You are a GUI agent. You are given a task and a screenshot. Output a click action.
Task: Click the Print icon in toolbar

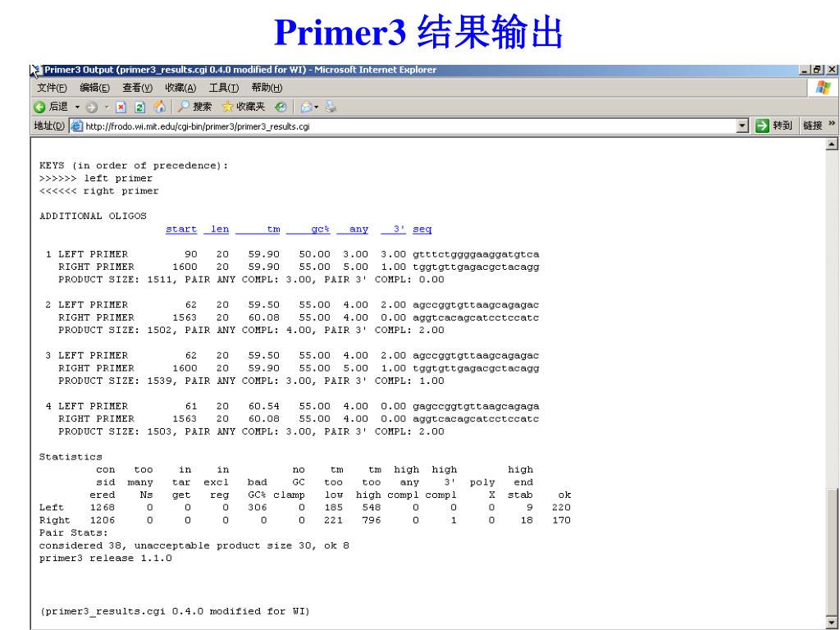(x=331, y=107)
